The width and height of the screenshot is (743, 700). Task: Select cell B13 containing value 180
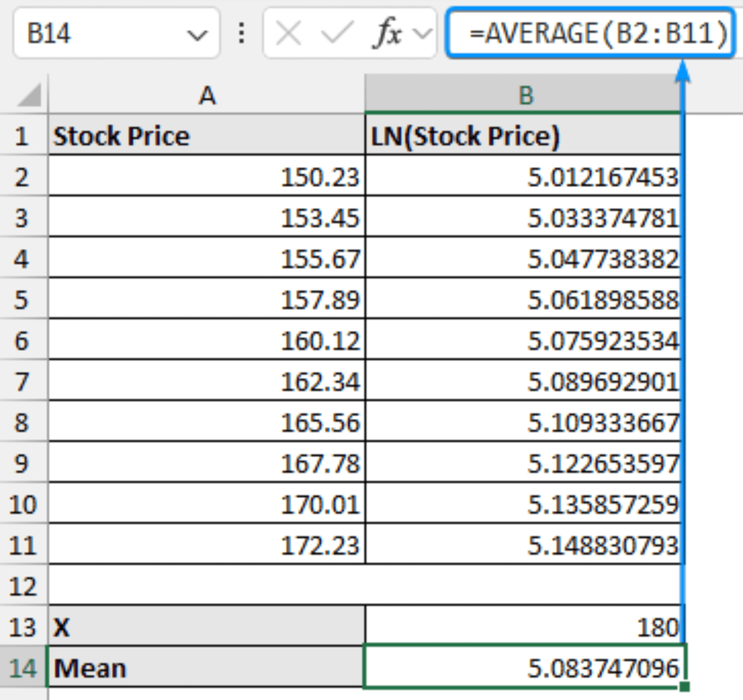[x=523, y=627]
